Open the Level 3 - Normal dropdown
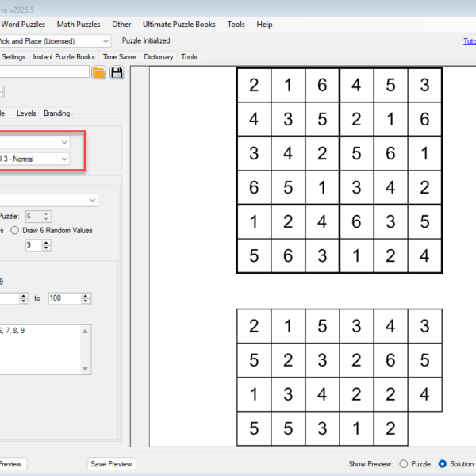 [64, 159]
